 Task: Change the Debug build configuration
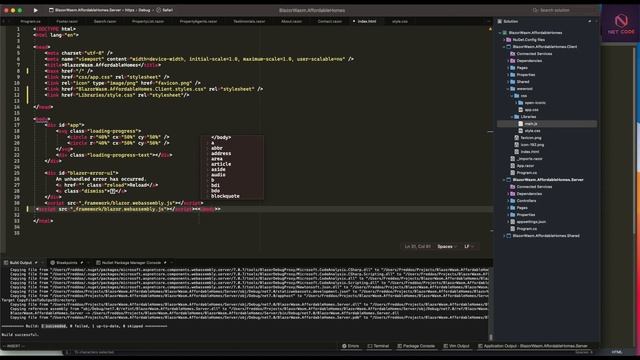[x=144, y=10]
